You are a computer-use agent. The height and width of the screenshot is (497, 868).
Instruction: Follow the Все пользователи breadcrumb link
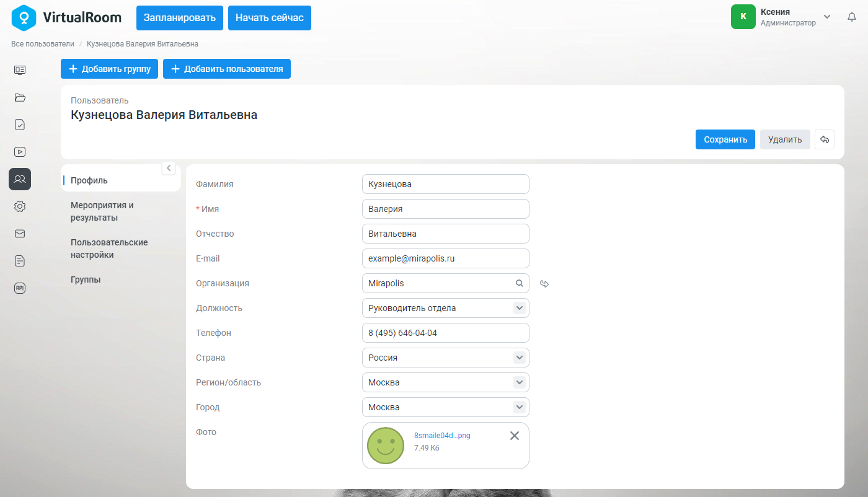(43, 44)
